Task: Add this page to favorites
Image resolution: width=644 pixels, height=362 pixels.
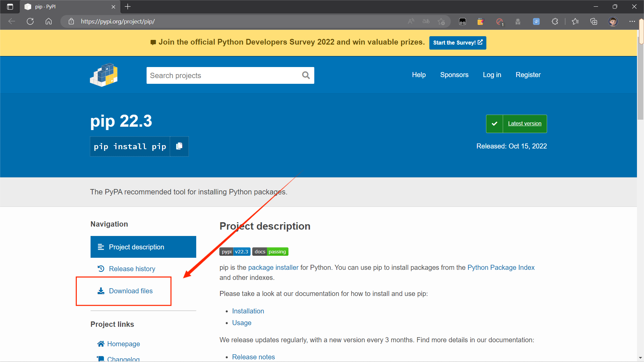Action: point(441,21)
